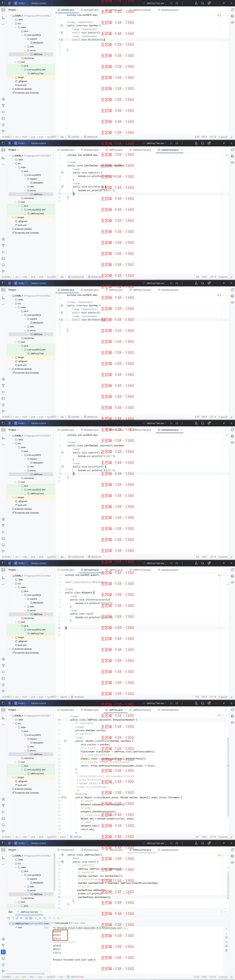Toggle read-only lock in JdkProxyTest.java window status bar
Viewport: 235px width, 980px height.
click(231, 977)
